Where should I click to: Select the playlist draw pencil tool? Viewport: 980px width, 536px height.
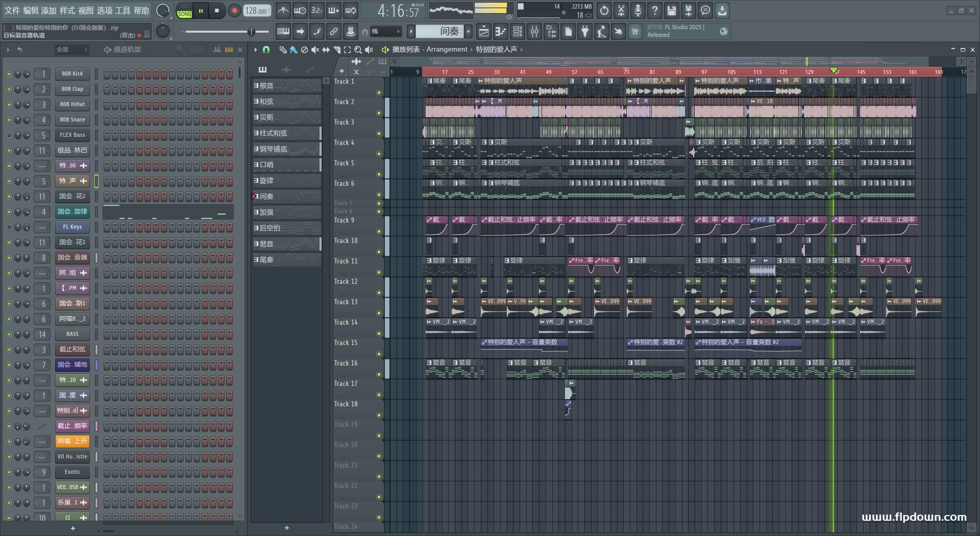(x=283, y=50)
